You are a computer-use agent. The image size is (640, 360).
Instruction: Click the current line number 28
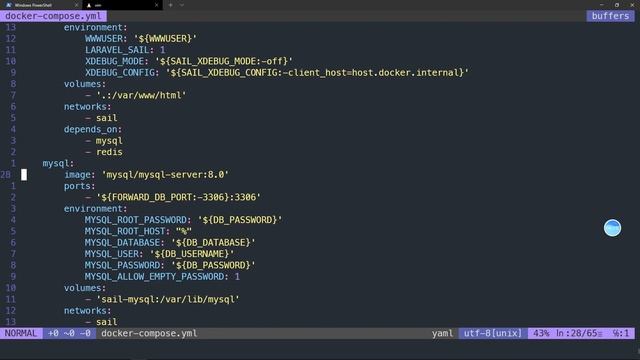(x=6, y=175)
